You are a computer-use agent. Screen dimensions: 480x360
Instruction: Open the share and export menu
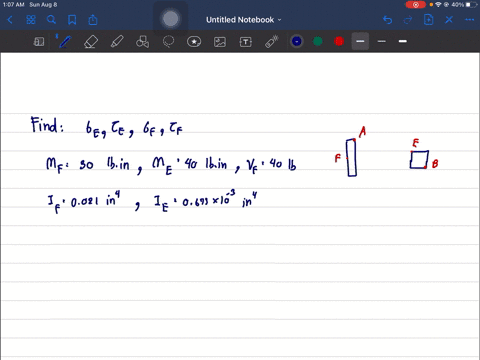93,20
